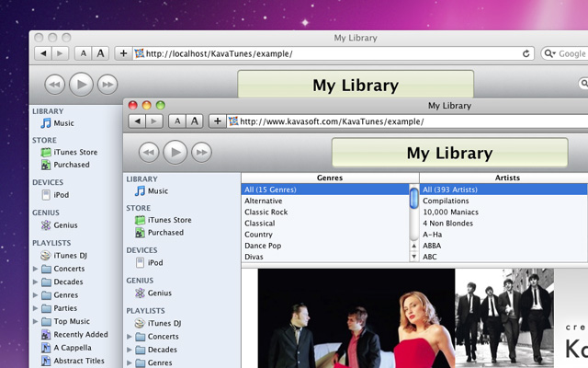Open iTunes DJ playlist in front window
The height and width of the screenshot is (368, 588).
point(158,323)
